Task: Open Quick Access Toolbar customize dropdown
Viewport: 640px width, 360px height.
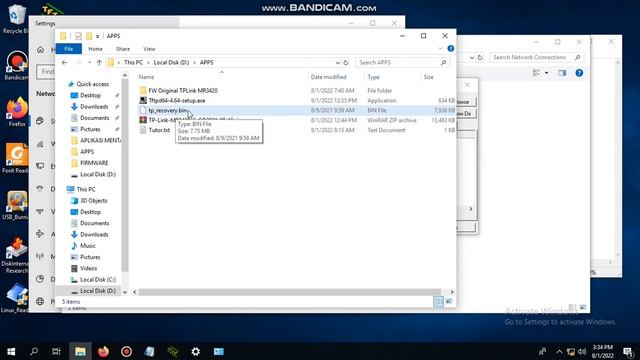Action: tap(98, 36)
